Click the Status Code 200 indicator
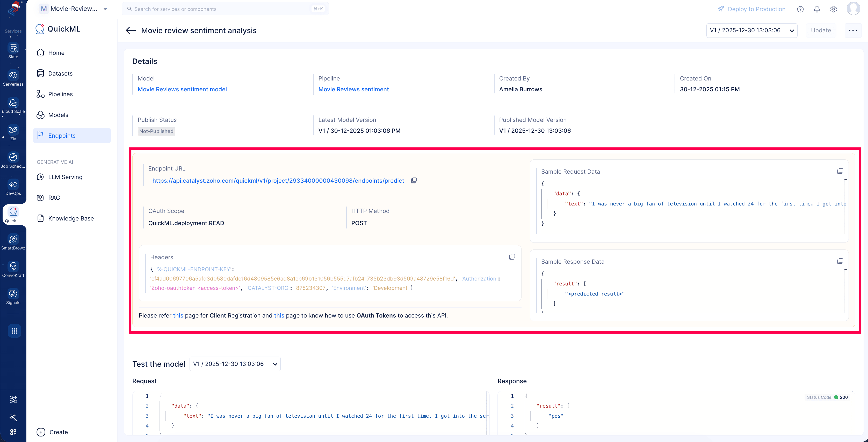Image resolution: width=868 pixels, height=442 pixels. [x=827, y=397]
